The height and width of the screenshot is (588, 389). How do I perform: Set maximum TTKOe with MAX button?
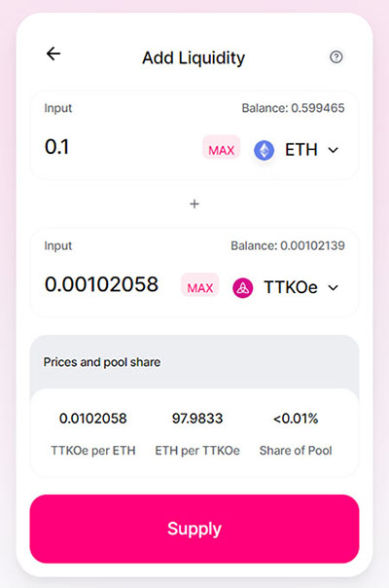click(200, 287)
